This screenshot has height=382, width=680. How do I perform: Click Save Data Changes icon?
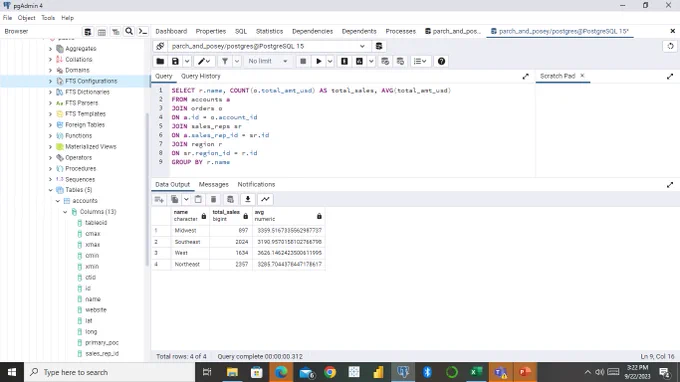pos(230,199)
